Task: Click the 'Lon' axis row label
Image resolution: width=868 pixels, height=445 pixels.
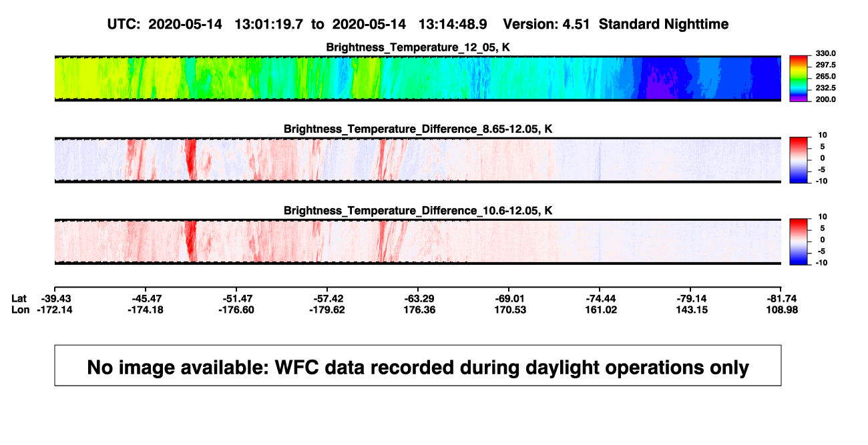Action: click(21, 310)
